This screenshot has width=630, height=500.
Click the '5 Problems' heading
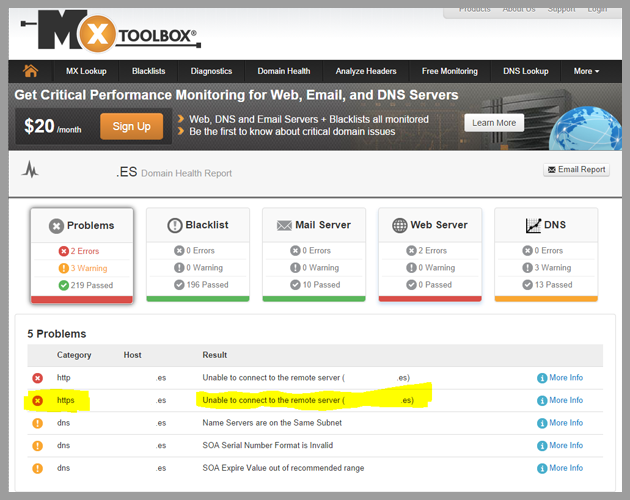57,334
